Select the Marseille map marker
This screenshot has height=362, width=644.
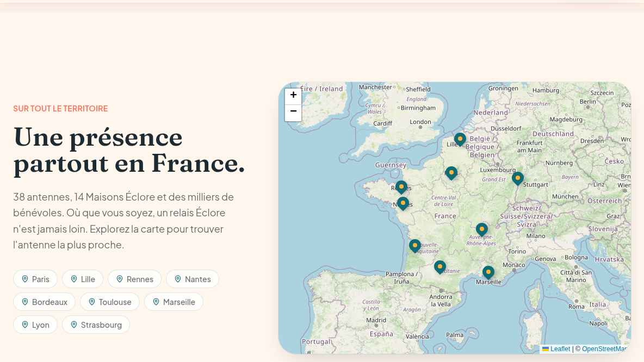488,273
